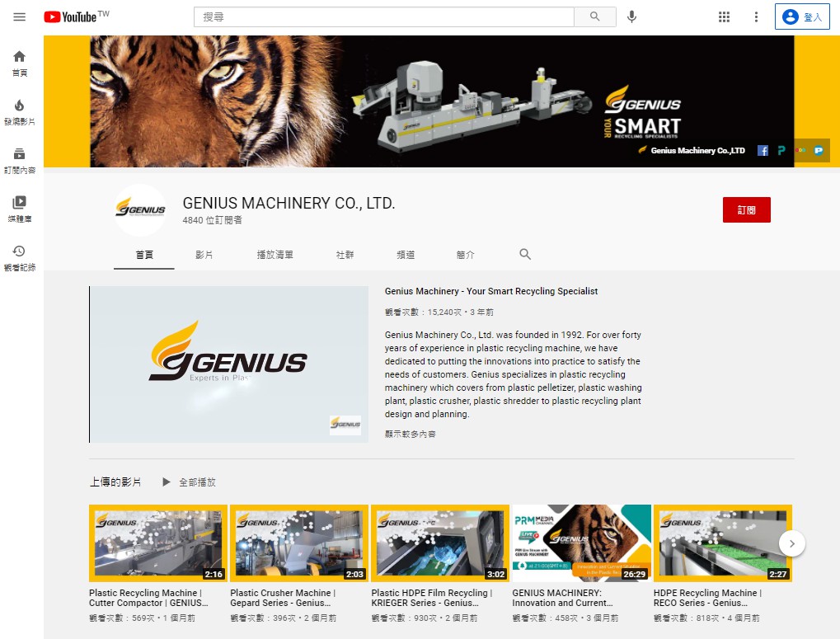840x639 pixels.
Task: Subscribe with the red 訂閱 button
Action: 746,210
